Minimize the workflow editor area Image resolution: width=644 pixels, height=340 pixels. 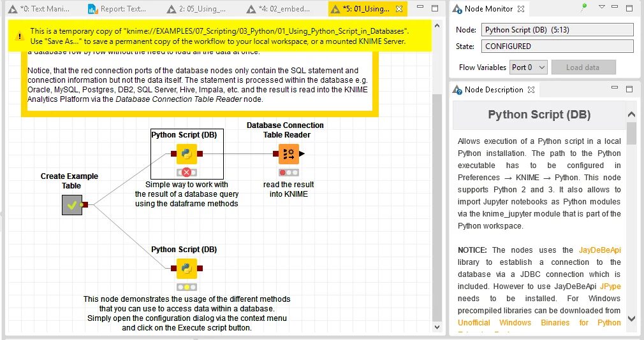pyautogui.click(x=420, y=7)
